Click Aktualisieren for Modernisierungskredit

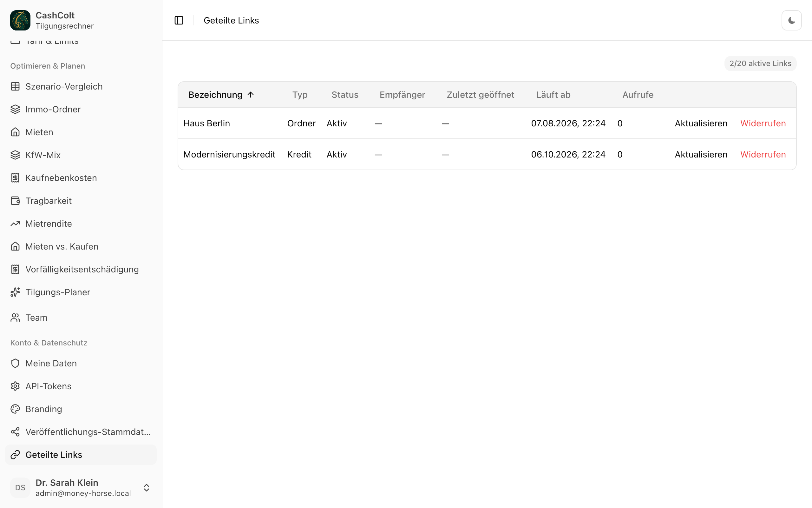point(701,154)
